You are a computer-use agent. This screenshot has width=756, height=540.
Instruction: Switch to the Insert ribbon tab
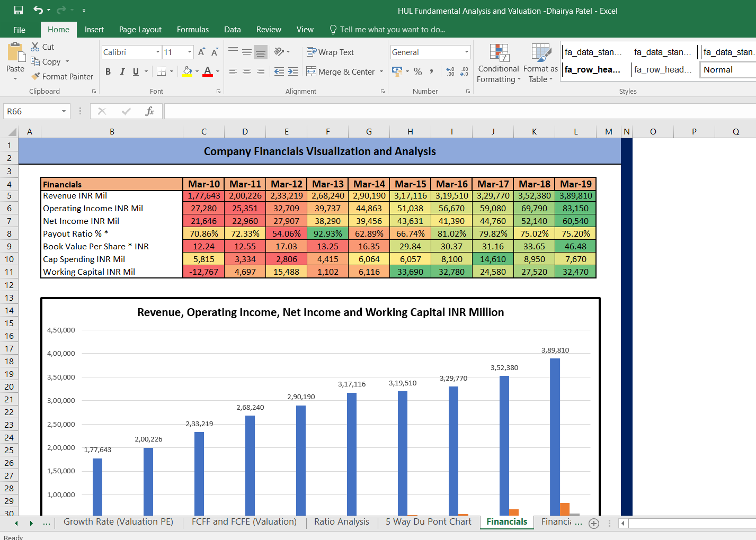[x=94, y=30]
